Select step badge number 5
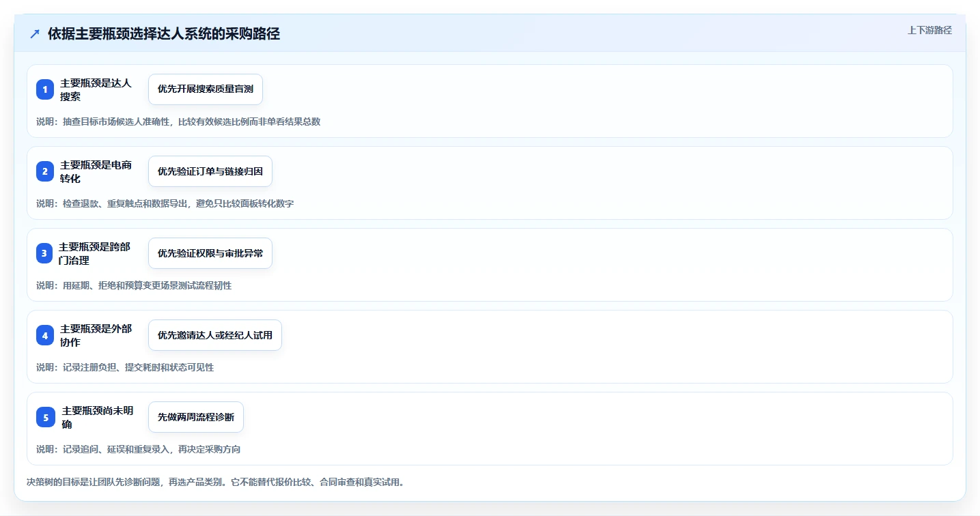 46,417
